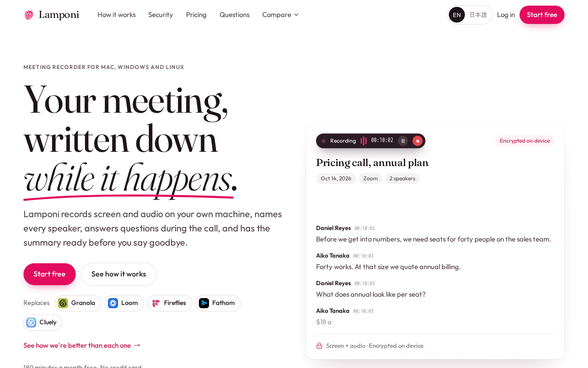Open the How it works nav item
Screen dimensions: 588x368
[116, 15]
